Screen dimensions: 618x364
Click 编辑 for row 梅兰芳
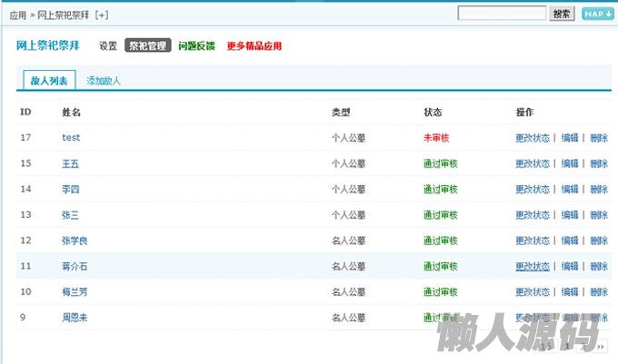tap(570, 292)
